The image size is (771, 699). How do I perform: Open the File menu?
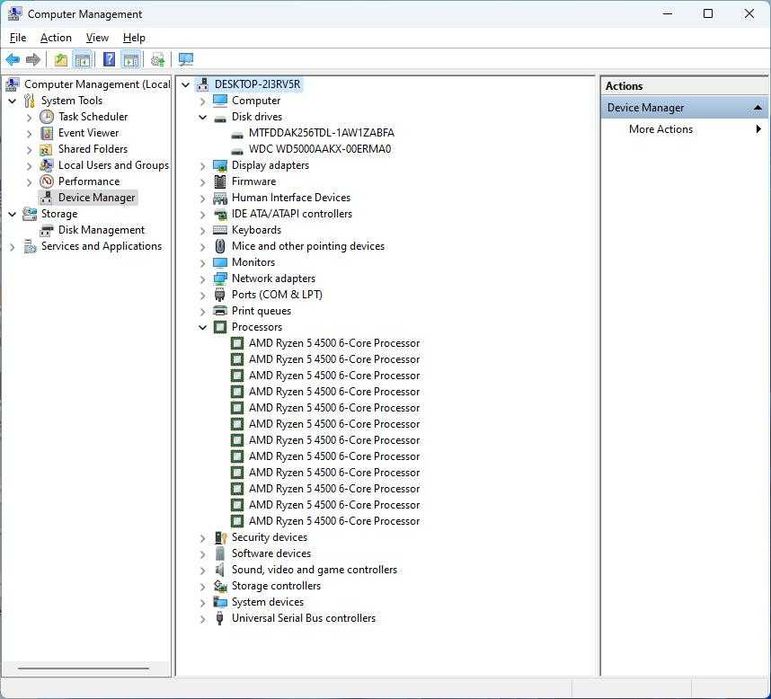tap(18, 38)
